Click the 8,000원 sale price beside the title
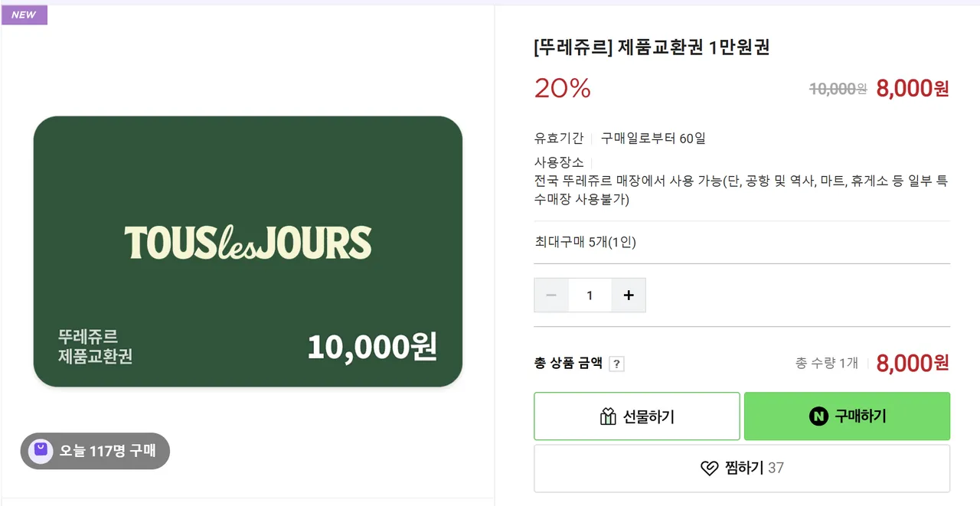 click(x=912, y=88)
